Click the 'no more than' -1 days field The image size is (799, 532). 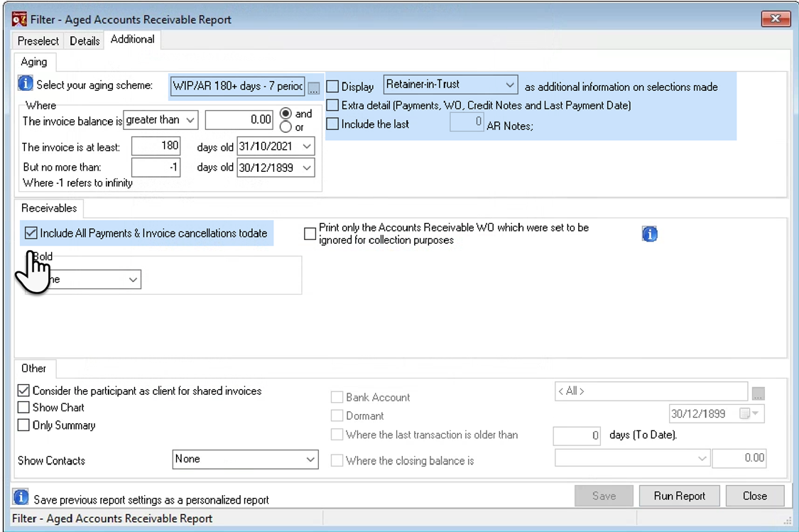(156, 167)
